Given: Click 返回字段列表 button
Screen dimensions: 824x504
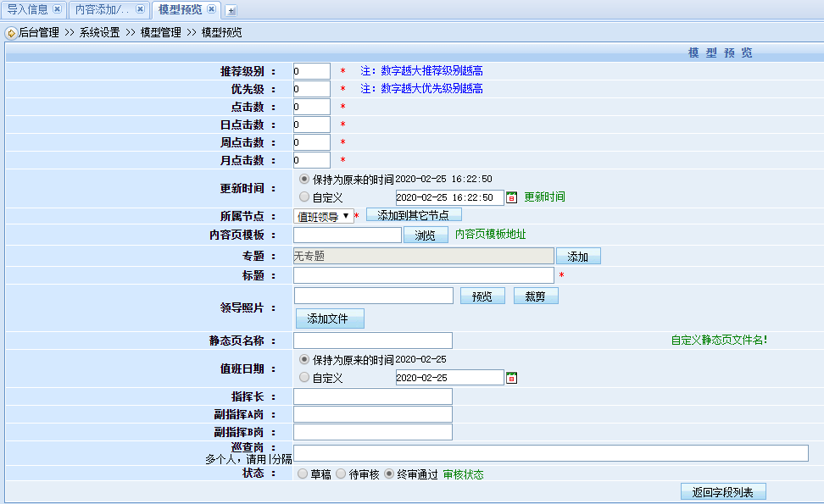Looking at the screenshot, I should 723,491.
